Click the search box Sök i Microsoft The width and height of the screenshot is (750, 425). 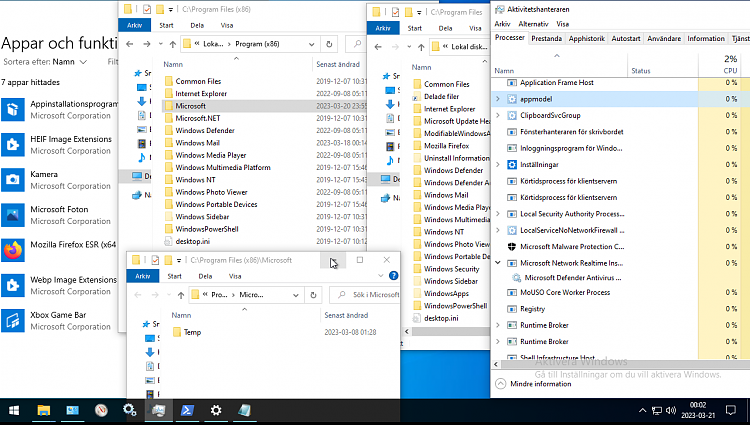click(365, 295)
